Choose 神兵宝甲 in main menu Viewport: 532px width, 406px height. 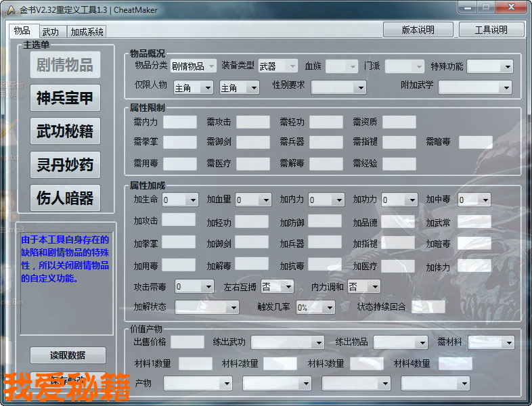(65, 97)
